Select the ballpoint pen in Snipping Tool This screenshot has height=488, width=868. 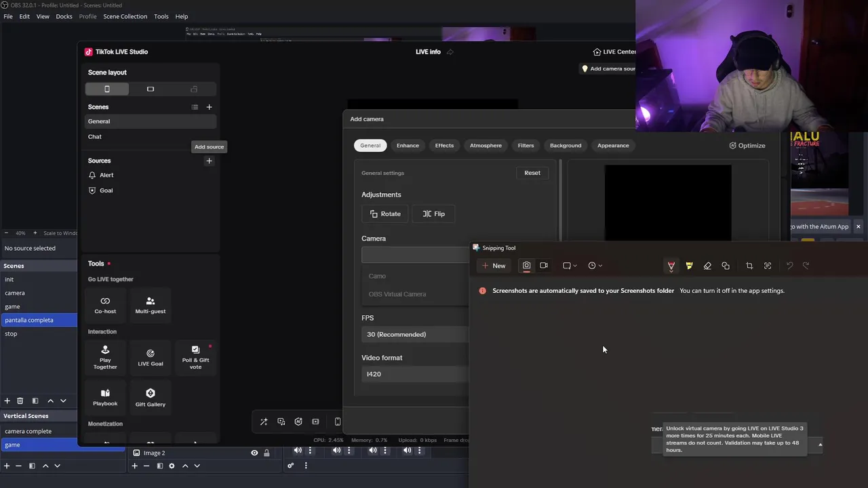tap(671, 266)
